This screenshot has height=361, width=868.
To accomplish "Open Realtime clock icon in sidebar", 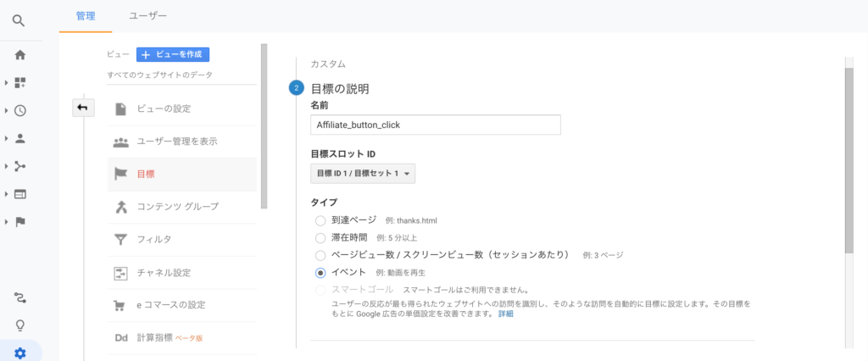I will coord(20,110).
